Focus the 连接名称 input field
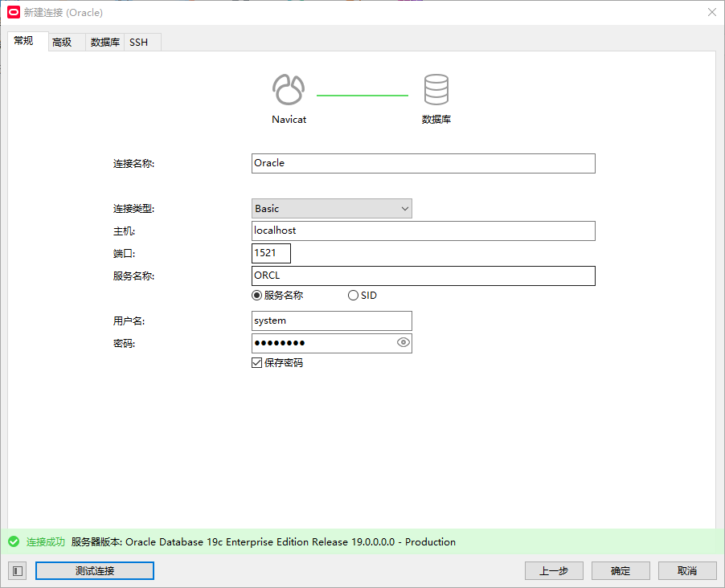The height and width of the screenshot is (588, 725). pyautogui.click(x=423, y=163)
